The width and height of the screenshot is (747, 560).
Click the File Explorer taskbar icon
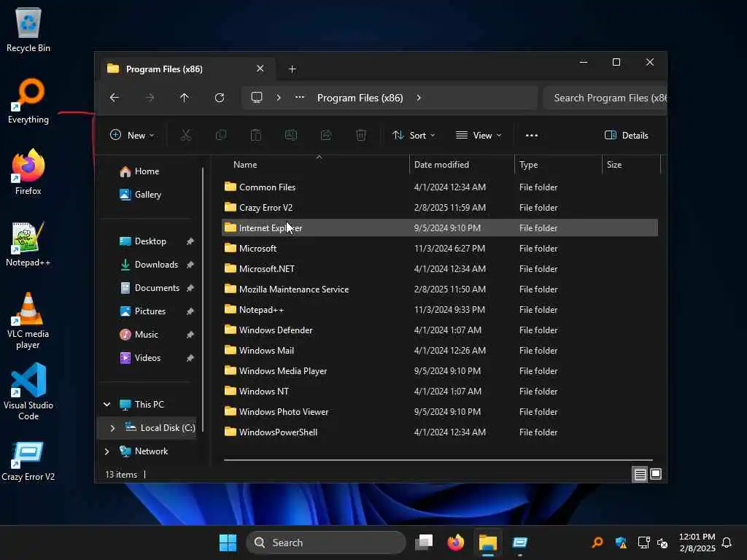coord(488,542)
